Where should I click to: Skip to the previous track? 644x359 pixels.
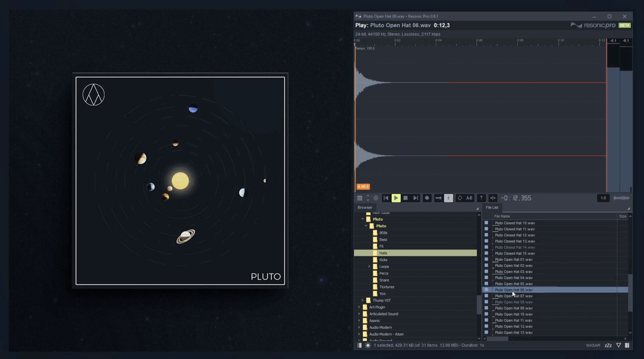[x=386, y=198]
